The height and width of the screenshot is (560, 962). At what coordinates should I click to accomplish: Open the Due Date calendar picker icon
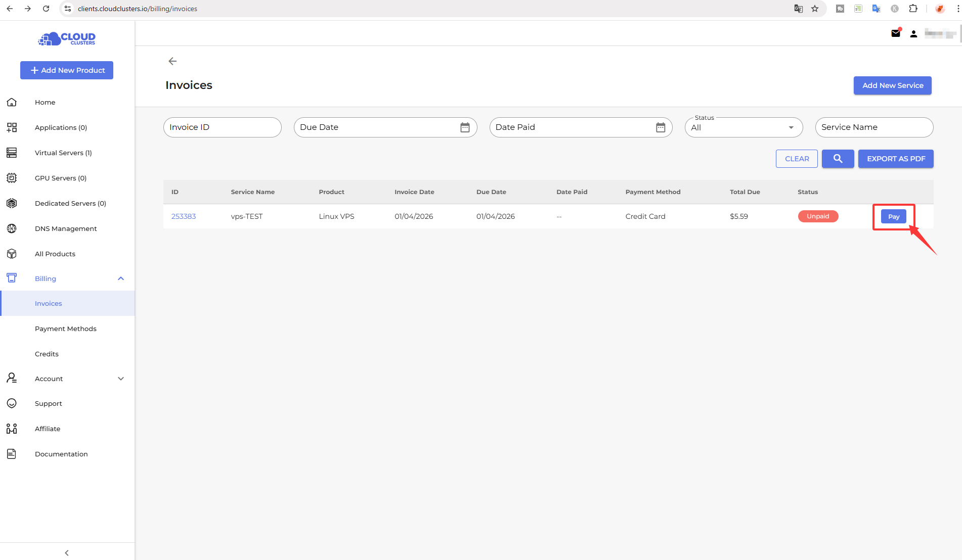465,127
